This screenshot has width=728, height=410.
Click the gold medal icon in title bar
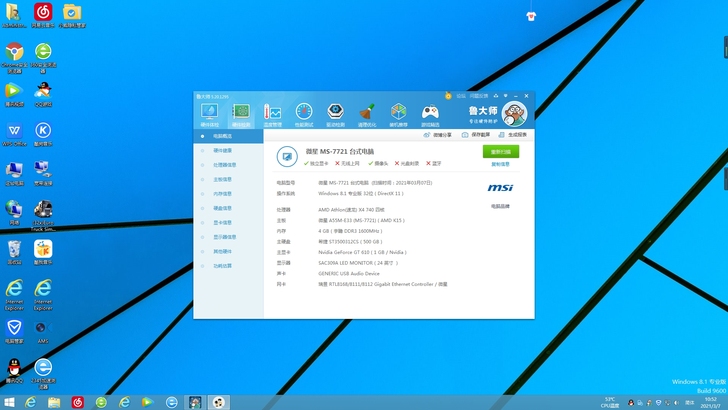click(448, 96)
